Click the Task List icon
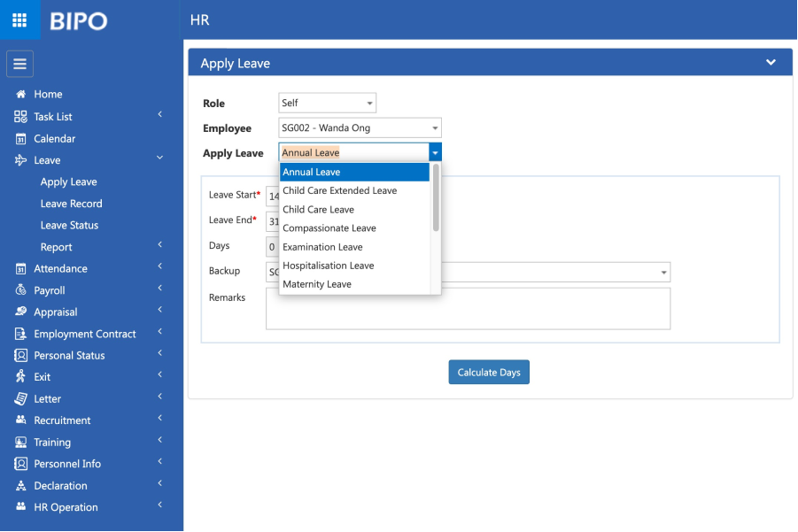Image resolution: width=798 pixels, height=532 pixels. click(x=20, y=117)
